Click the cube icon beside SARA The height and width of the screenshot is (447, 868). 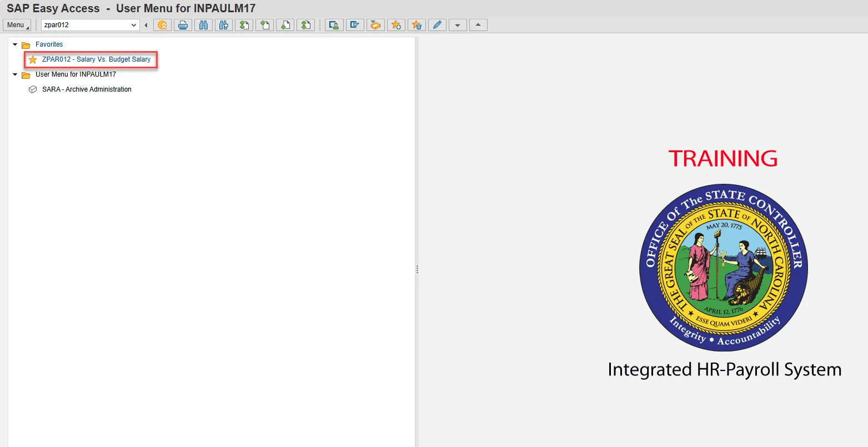33,89
